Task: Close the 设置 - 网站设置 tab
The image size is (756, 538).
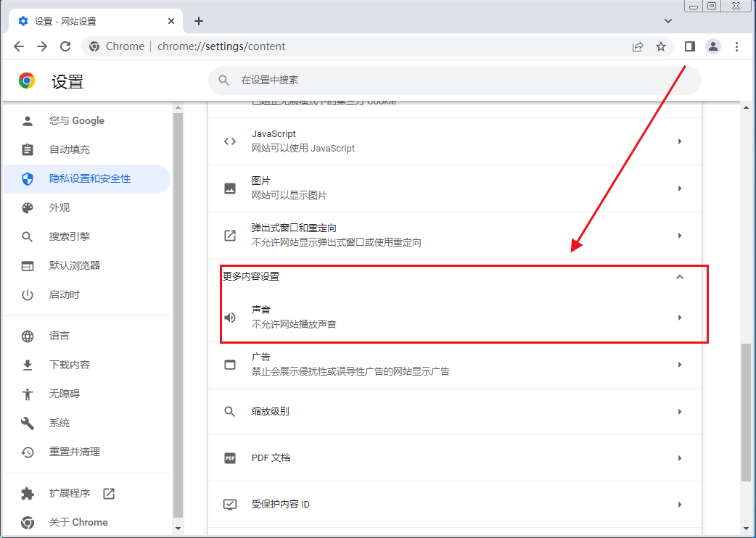Action: [171, 21]
